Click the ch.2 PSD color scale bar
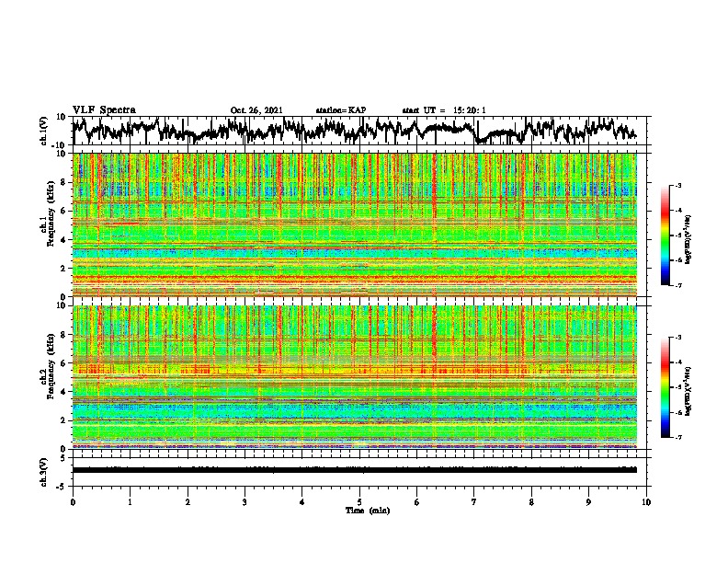 pos(665,387)
